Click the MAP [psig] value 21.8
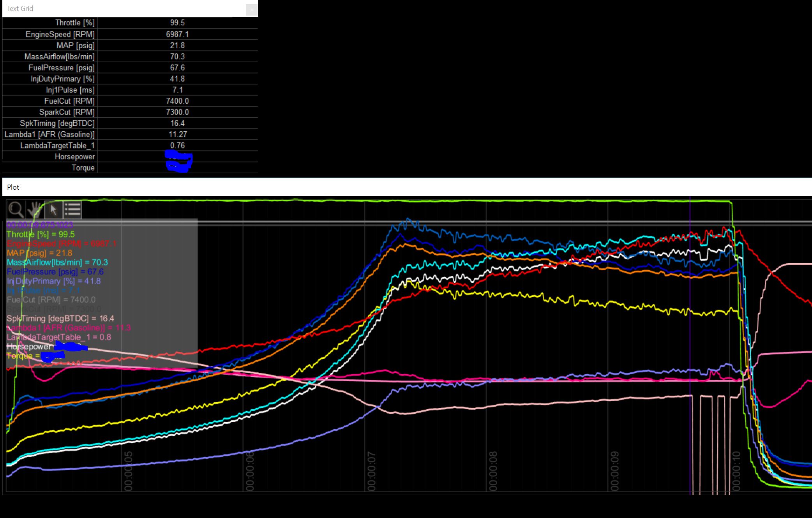The width and height of the screenshot is (812, 518). 177,46
